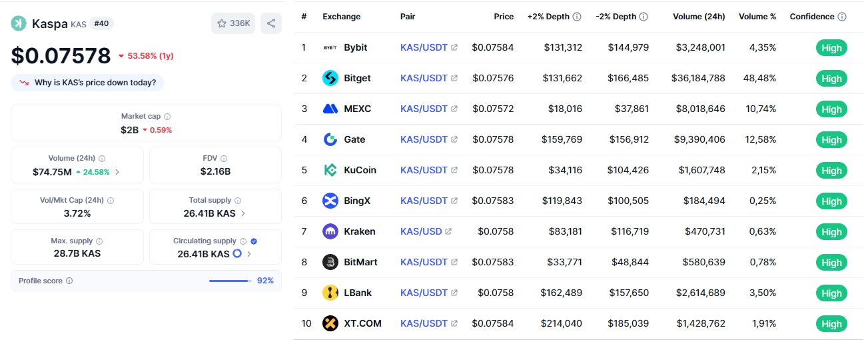Click the Kaspa coin logo icon
Viewport: 868px width, 344px height.
click(x=19, y=24)
